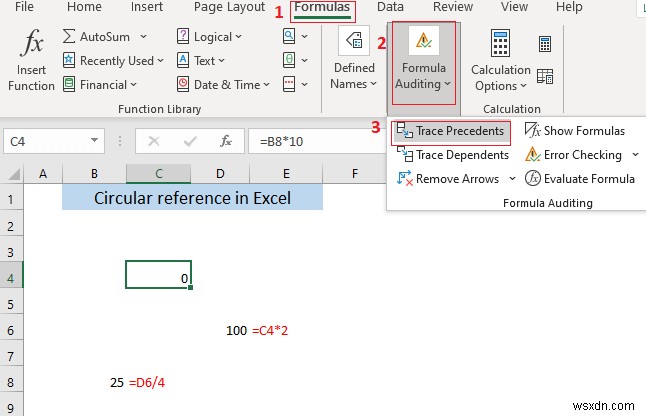Click the Financial functions icon
The image size is (646, 416).
point(69,84)
